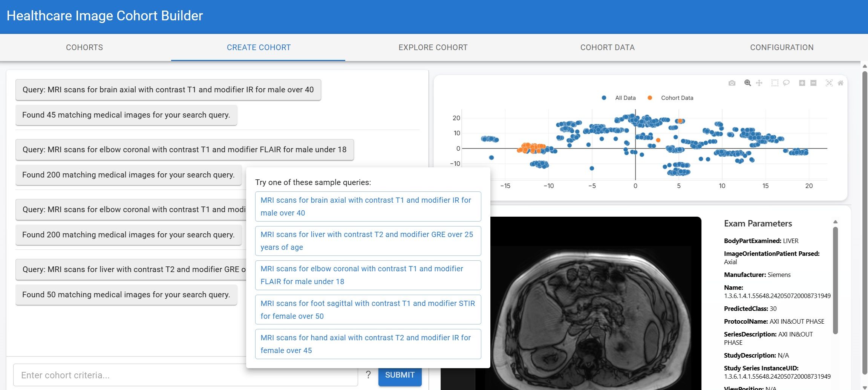Choose the lasso select tool
The image size is (868, 390).
coord(786,83)
